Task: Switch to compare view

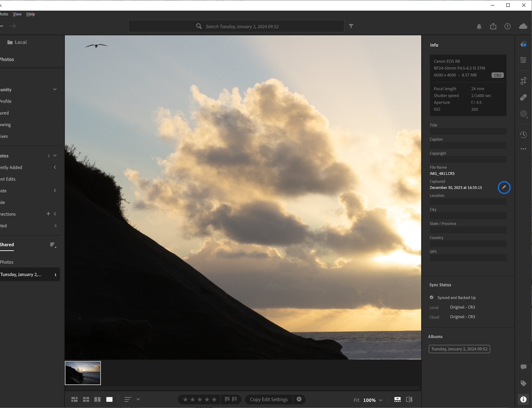Action: pos(97,399)
